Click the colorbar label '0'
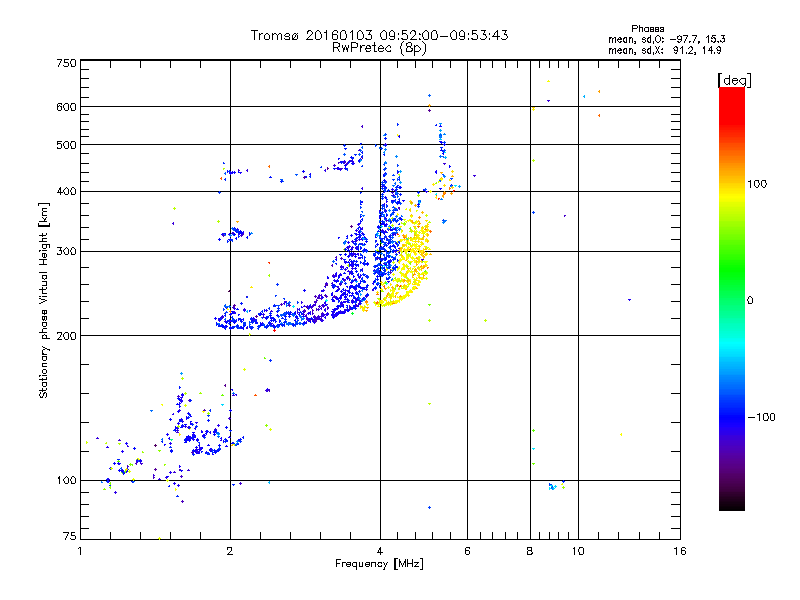This screenshot has height=600, width=800. (x=750, y=301)
